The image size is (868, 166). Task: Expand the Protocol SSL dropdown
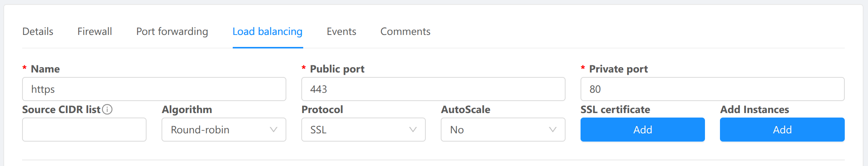point(363,130)
